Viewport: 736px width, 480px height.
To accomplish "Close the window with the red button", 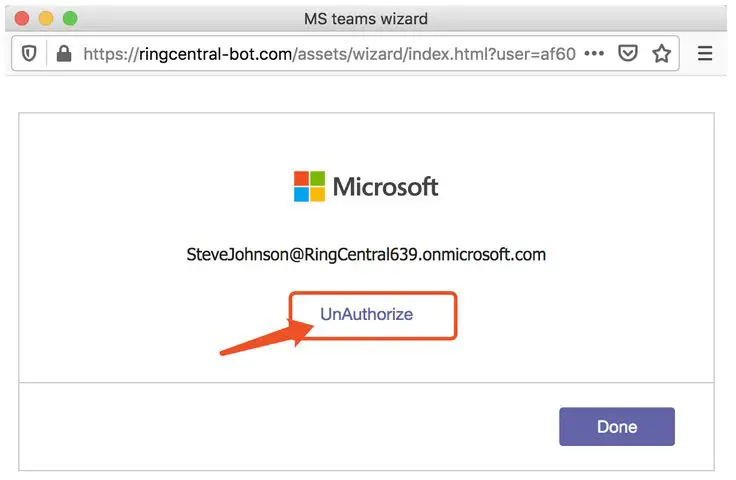I will (x=22, y=19).
